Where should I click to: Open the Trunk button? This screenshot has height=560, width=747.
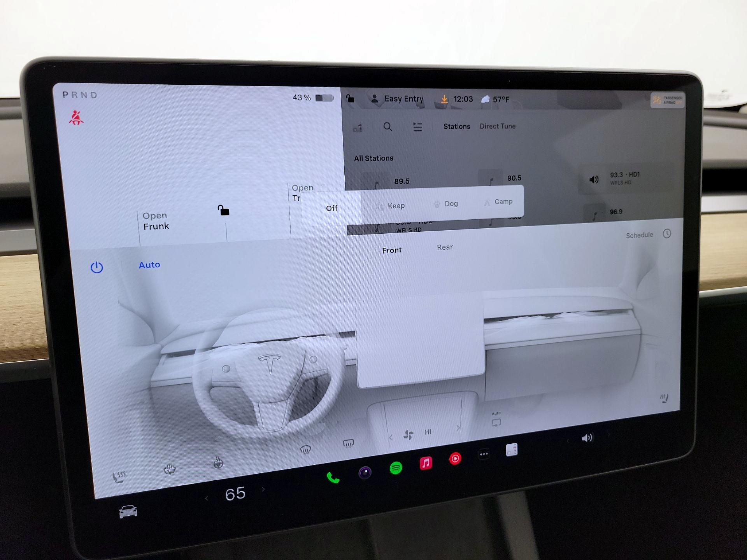click(302, 193)
